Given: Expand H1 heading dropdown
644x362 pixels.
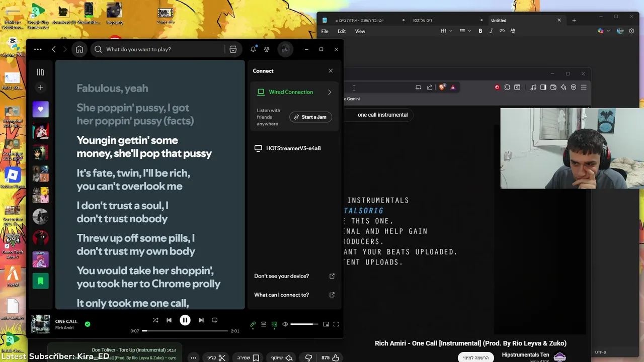Looking at the screenshot, I should point(447,31).
